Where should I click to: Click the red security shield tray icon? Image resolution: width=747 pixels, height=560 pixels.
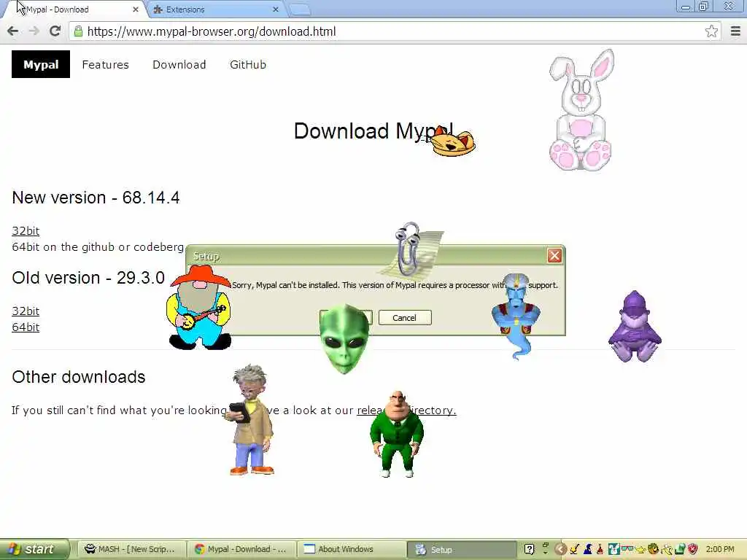(693, 549)
